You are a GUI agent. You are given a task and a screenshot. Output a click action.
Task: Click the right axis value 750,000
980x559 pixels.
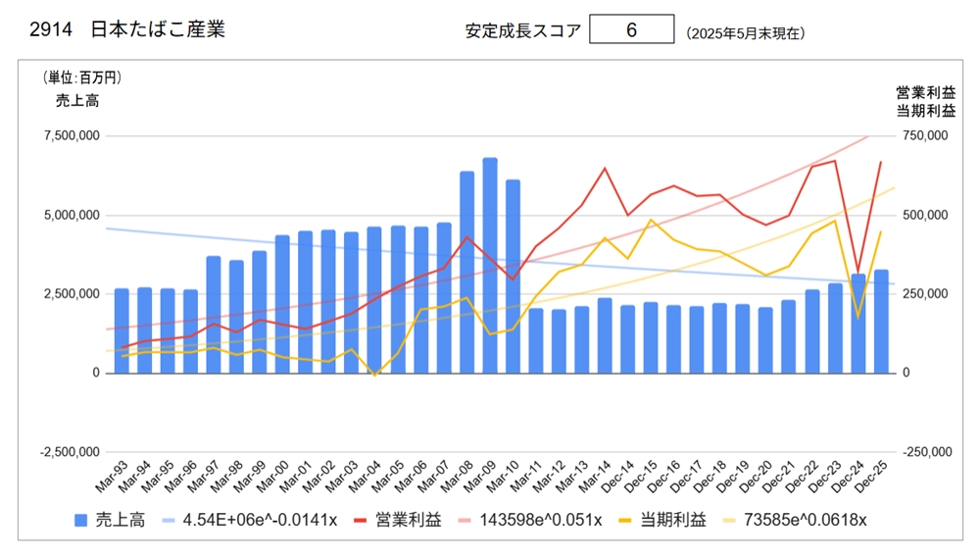(x=925, y=135)
